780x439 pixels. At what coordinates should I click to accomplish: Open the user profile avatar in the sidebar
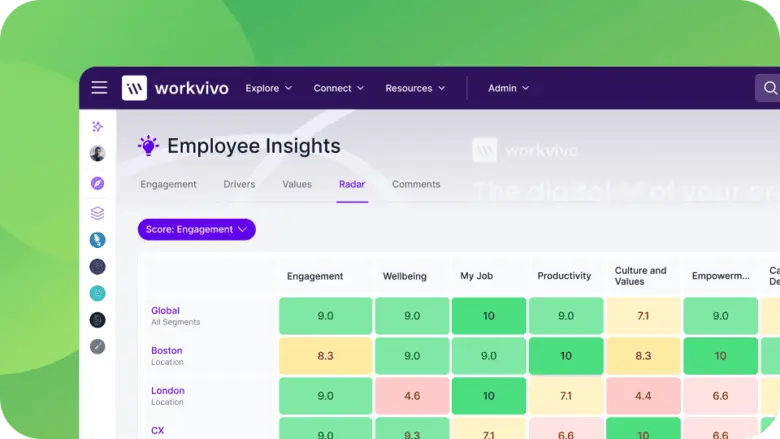[x=98, y=153]
